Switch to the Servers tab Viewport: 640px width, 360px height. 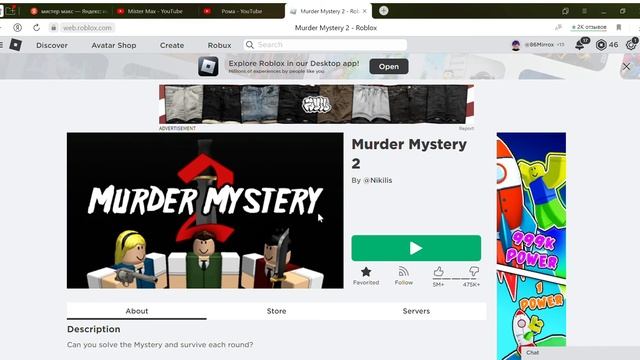click(x=416, y=311)
